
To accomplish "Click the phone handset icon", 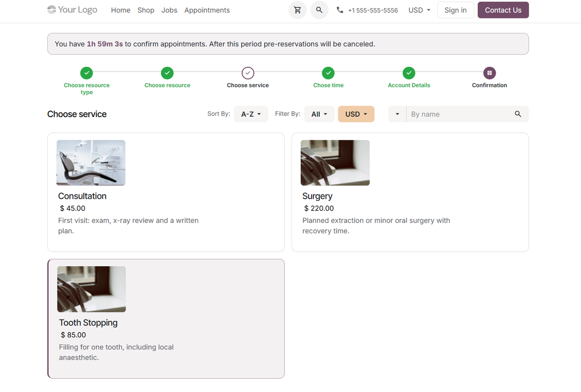I will [340, 10].
